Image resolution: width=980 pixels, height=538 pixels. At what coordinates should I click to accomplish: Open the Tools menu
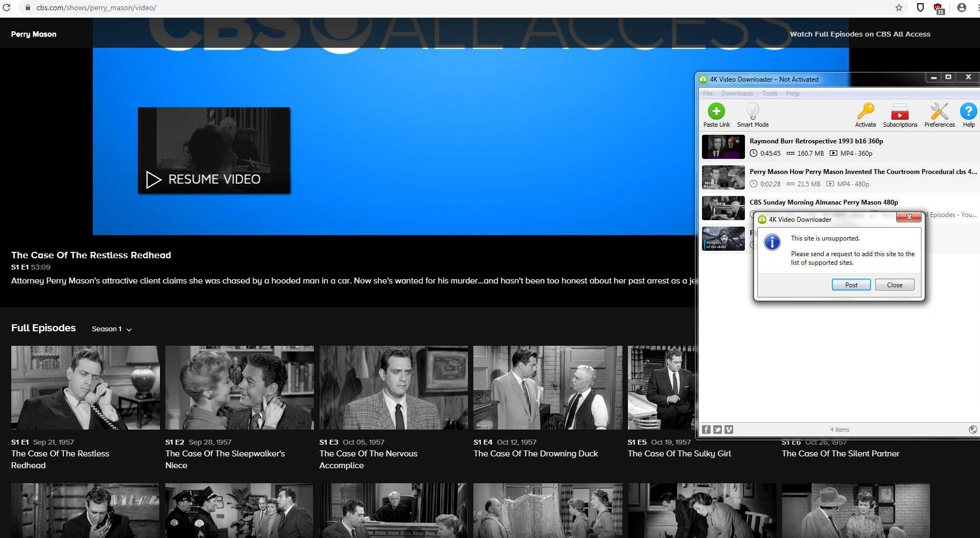coord(770,93)
